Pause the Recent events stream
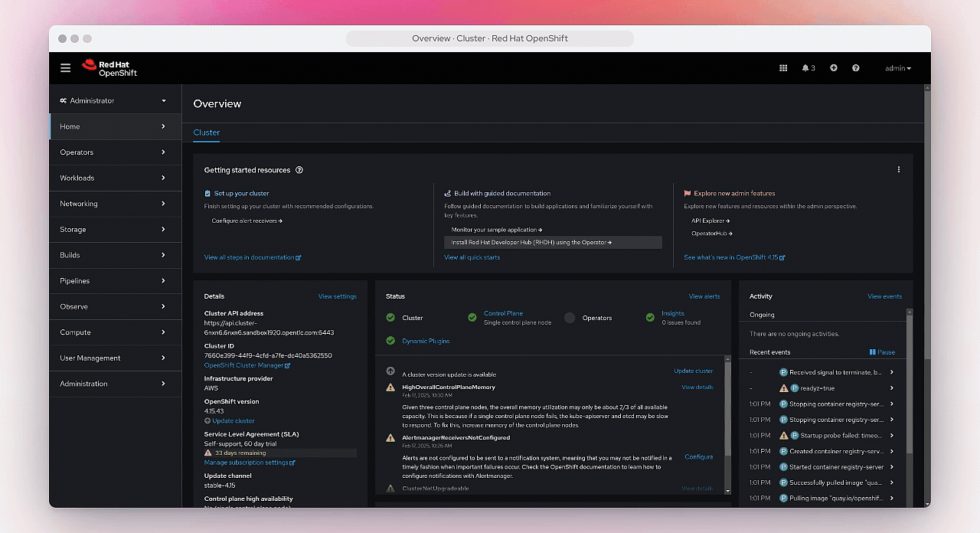The height and width of the screenshot is (533, 980). [882, 352]
